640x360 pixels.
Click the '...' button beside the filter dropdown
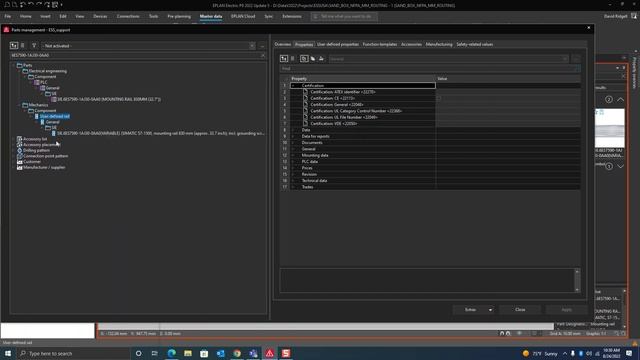point(262,46)
